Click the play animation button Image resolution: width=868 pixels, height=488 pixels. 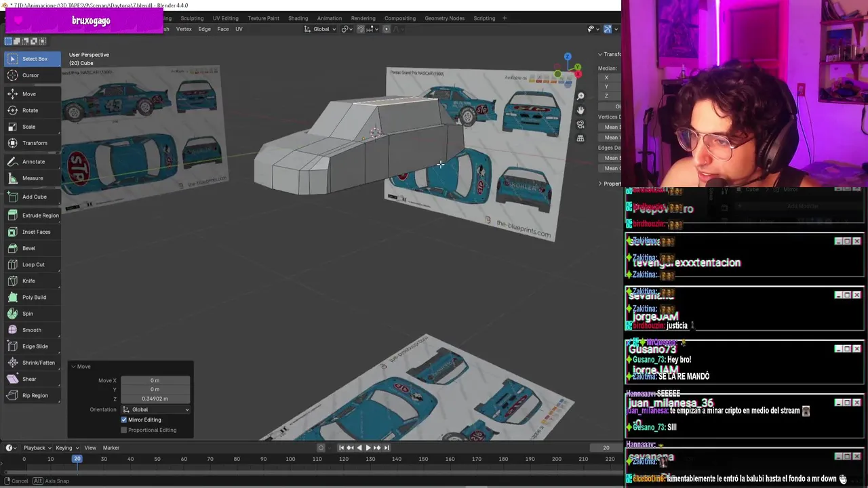point(368,447)
